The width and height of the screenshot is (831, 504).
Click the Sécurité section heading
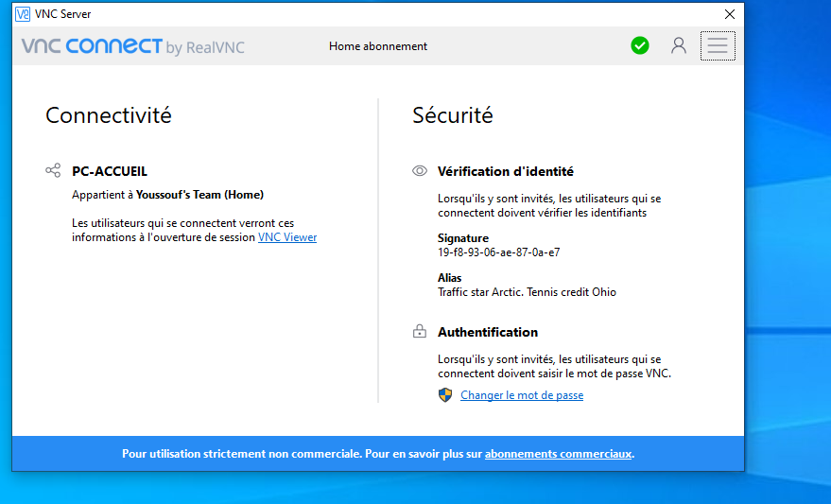(452, 115)
